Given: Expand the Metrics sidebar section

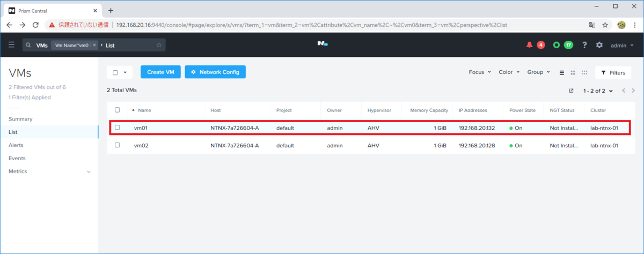Looking at the screenshot, I should click(x=89, y=171).
